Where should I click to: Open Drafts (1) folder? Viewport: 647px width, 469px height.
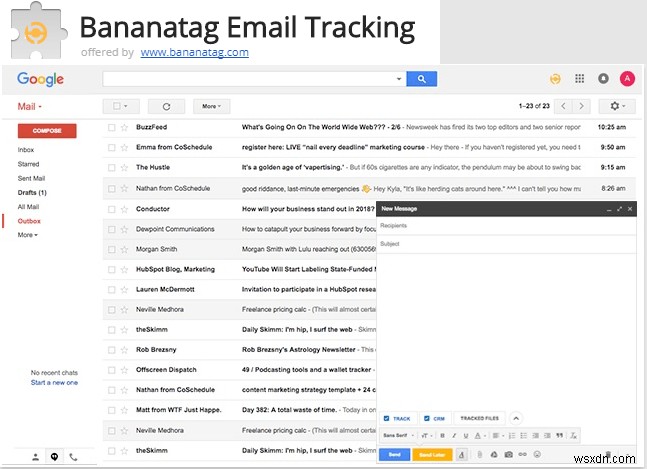click(32, 193)
